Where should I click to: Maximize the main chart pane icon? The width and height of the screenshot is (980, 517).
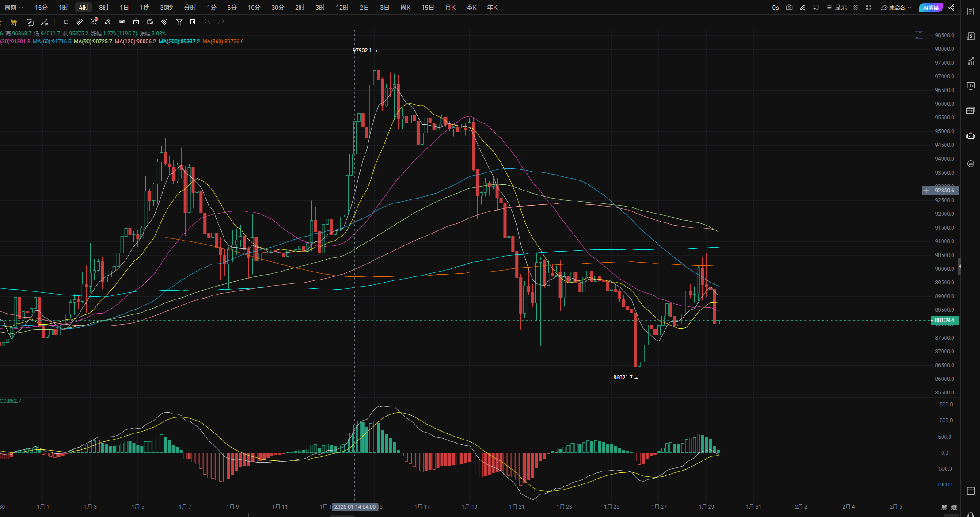(919, 35)
